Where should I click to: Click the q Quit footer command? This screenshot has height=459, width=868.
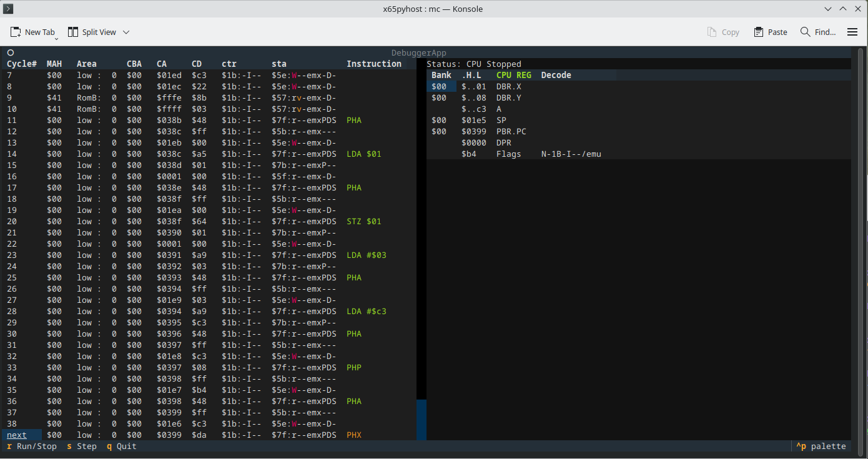122,446
